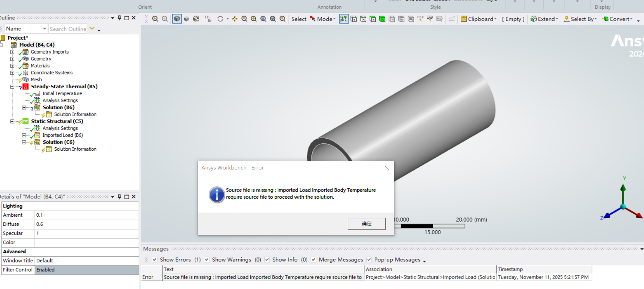Viewport: 644px width, 289px height.
Task: Select Initial Temperature tree item
Action: coord(62,93)
